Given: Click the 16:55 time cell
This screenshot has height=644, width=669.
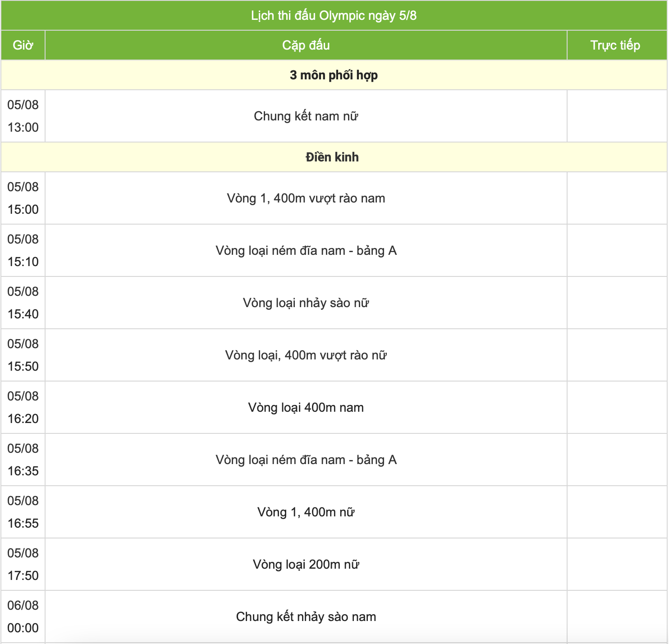Looking at the screenshot, I should (x=23, y=512).
